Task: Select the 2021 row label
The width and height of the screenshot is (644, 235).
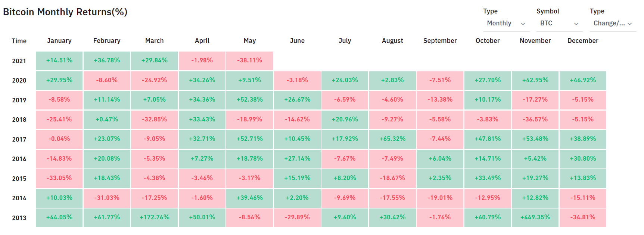Action: pyautogui.click(x=19, y=61)
